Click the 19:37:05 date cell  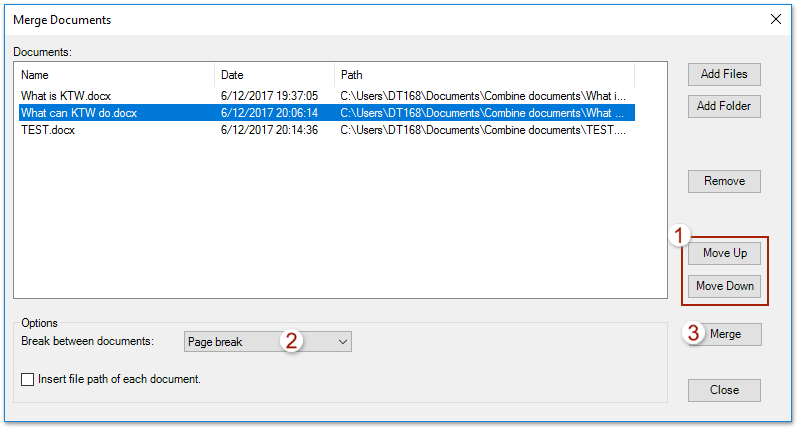click(270, 96)
